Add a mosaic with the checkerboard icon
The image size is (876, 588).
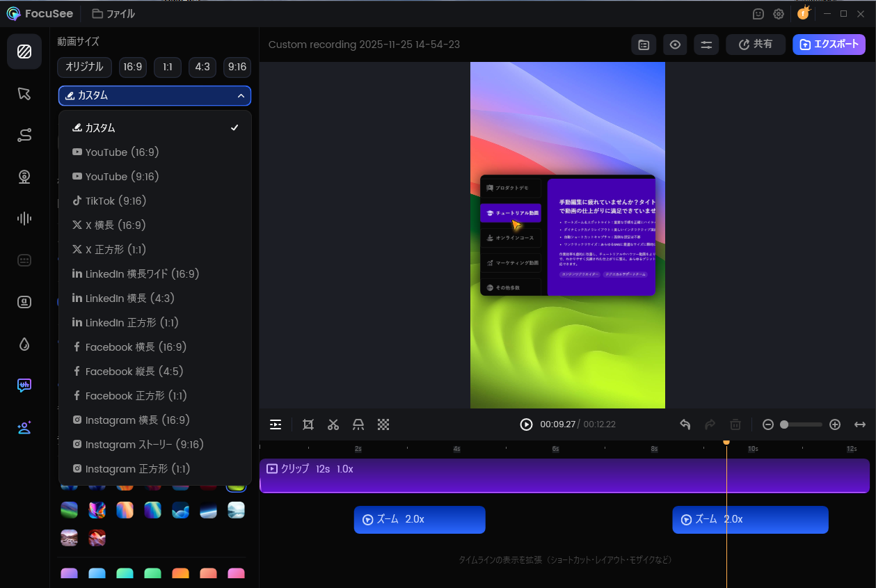pyautogui.click(x=383, y=424)
